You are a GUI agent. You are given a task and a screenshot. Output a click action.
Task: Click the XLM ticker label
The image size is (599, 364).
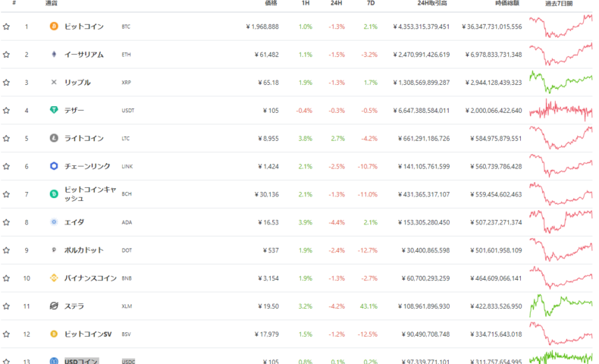coord(127,306)
